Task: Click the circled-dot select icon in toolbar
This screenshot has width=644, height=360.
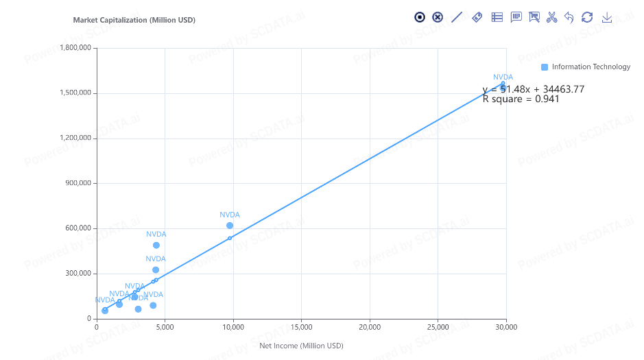Action: [420, 17]
